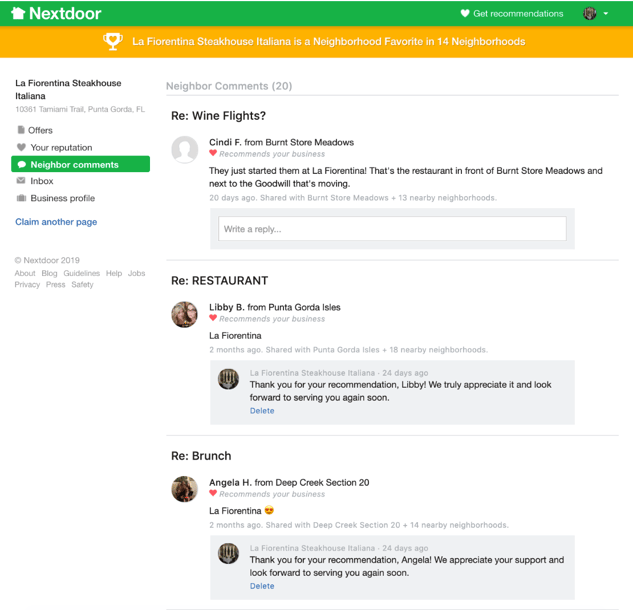This screenshot has width=633, height=610.
Task: Delete the reply to Libby
Action: click(262, 411)
